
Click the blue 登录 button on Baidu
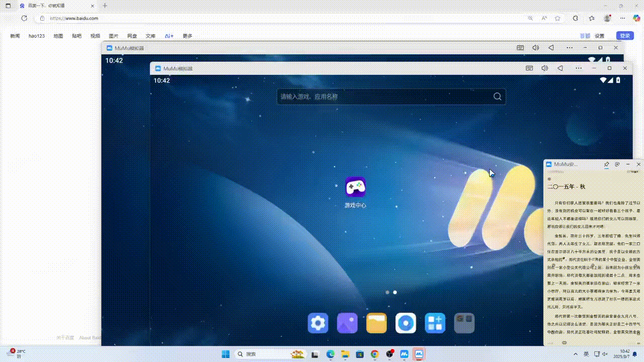coord(625,36)
